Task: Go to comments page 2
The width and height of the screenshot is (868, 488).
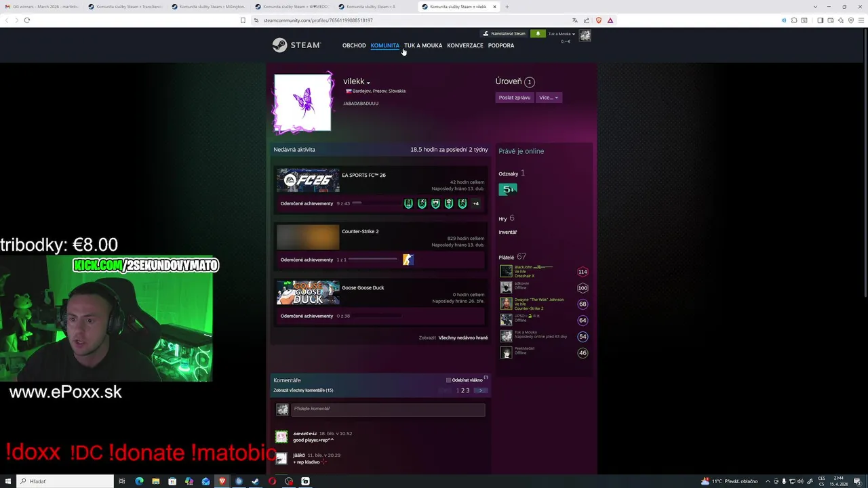Action: [462, 390]
